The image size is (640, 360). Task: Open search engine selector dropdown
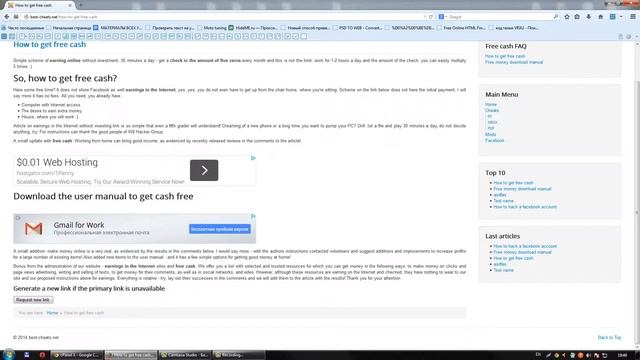click(442, 17)
